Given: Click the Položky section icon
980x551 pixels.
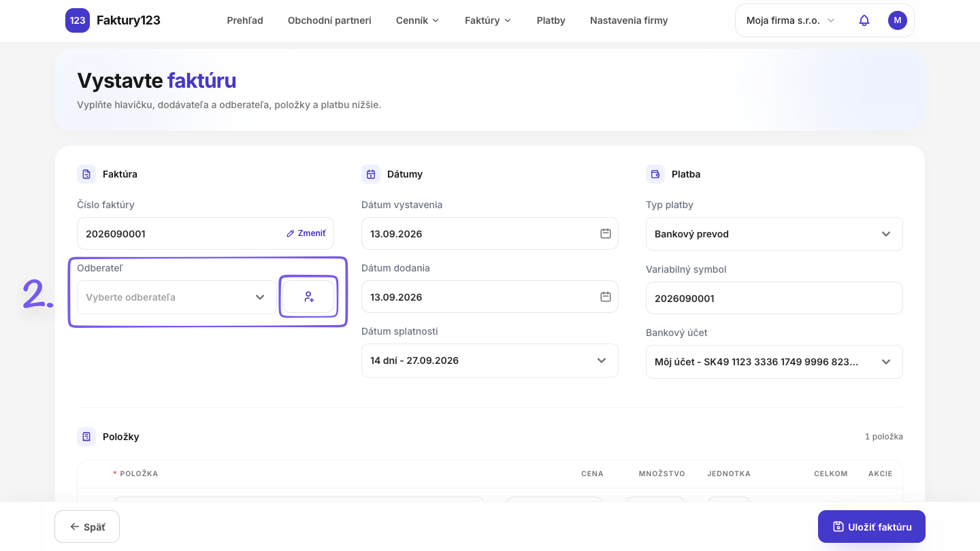Looking at the screenshot, I should click(x=86, y=437).
